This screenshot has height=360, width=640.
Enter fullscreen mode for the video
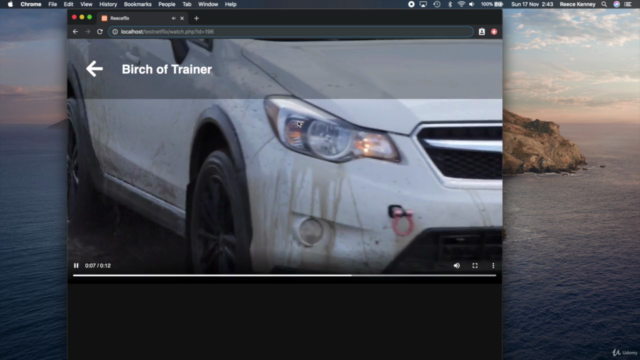475,266
